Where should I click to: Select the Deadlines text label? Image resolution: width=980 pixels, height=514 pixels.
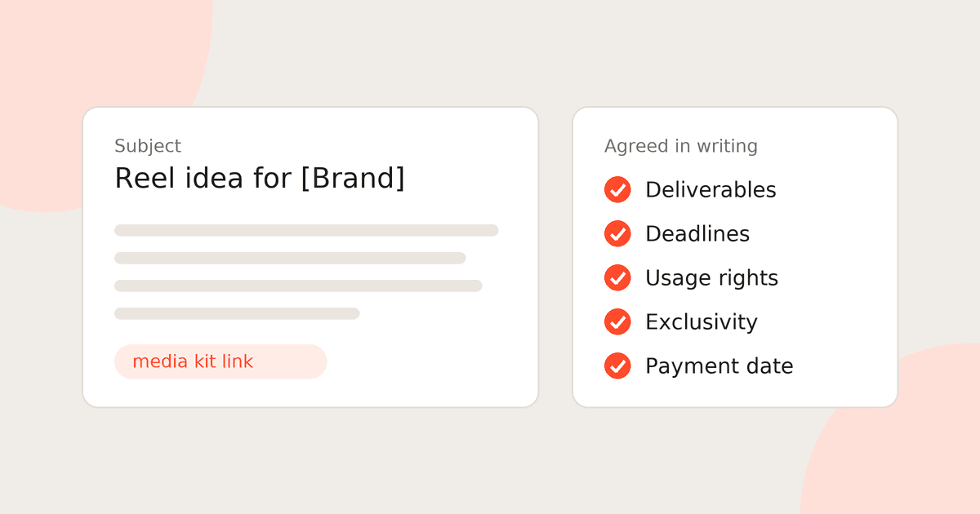tap(697, 233)
